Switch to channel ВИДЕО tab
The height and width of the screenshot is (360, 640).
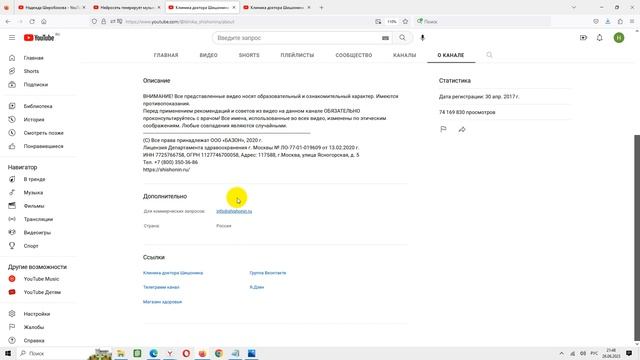pos(209,55)
